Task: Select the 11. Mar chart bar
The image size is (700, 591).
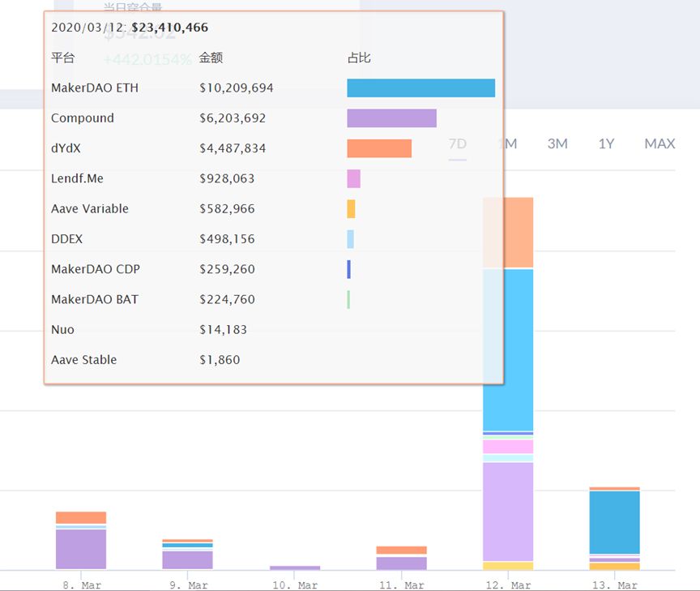Action: [x=401, y=558]
